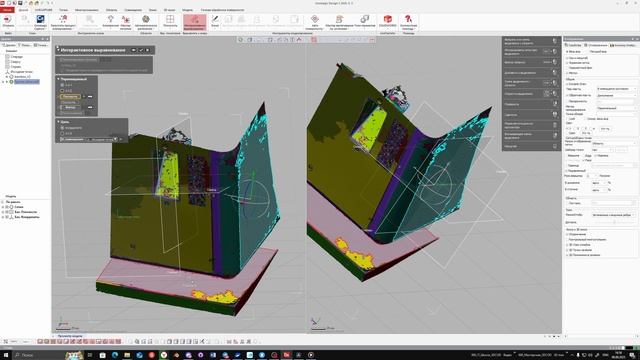Click the mouse icon in top row of dark hint panel
Screen dimensions: 640x360
pos(554,41)
